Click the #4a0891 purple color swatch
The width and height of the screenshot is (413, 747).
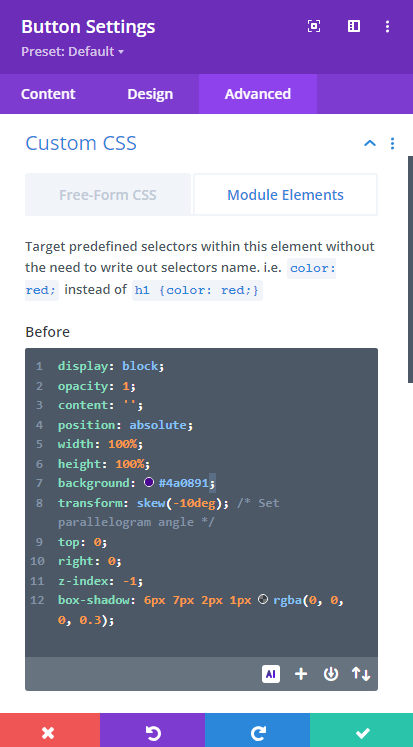click(x=149, y=483)
